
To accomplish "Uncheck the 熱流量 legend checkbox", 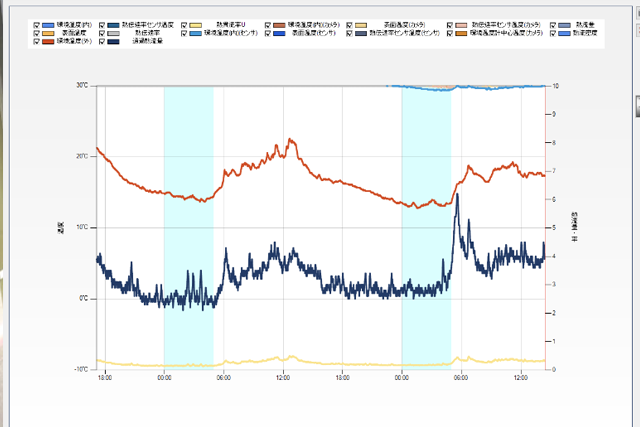I will (x=550, y=23).
